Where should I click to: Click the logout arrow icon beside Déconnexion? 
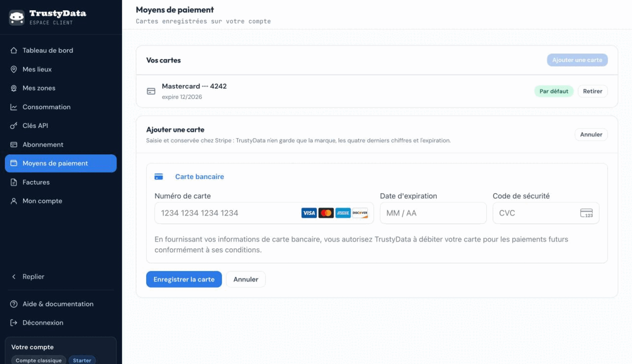(x=14, y=323)
